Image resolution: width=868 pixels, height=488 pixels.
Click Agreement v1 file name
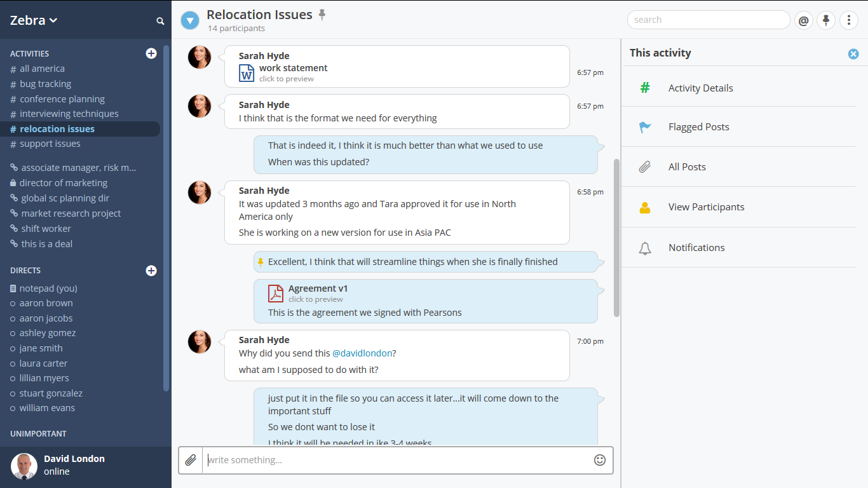(x=318, y=288)
